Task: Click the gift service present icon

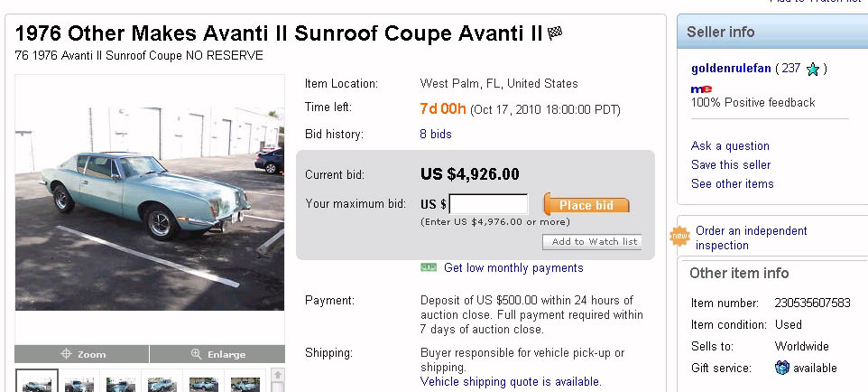Action: tap(782, 368)
